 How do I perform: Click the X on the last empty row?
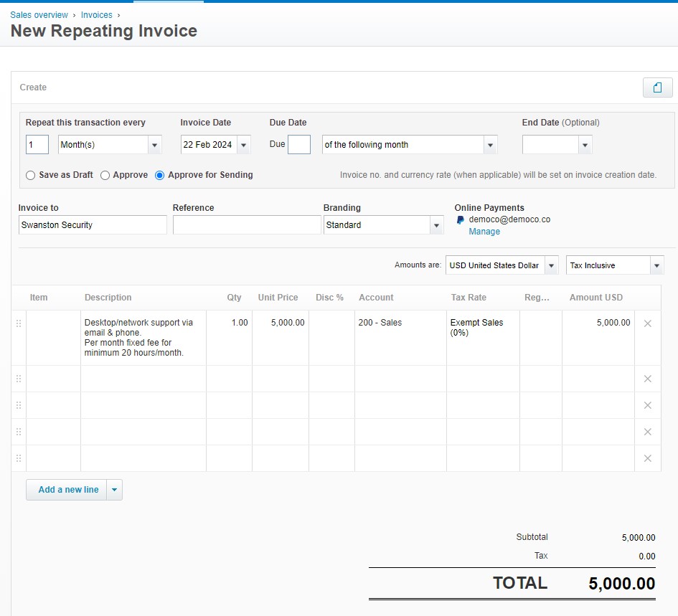pyautogui.click(x=648, y=458)
